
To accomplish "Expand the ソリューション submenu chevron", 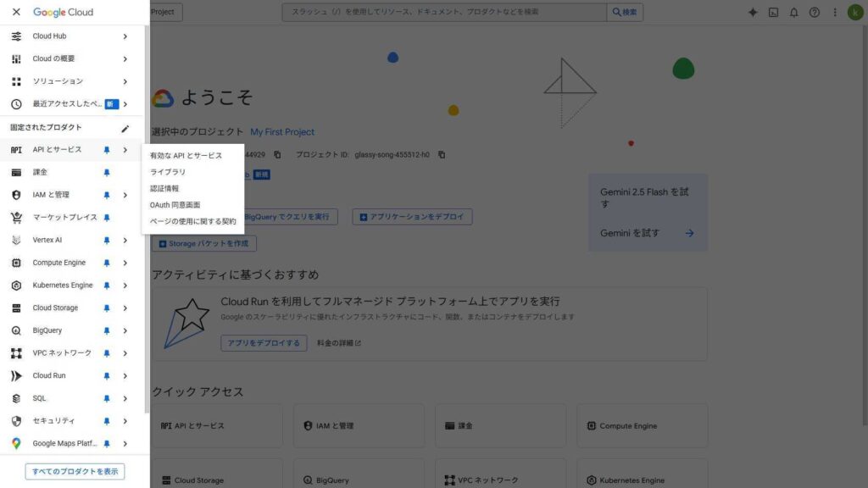I will [x=125, y=82].
